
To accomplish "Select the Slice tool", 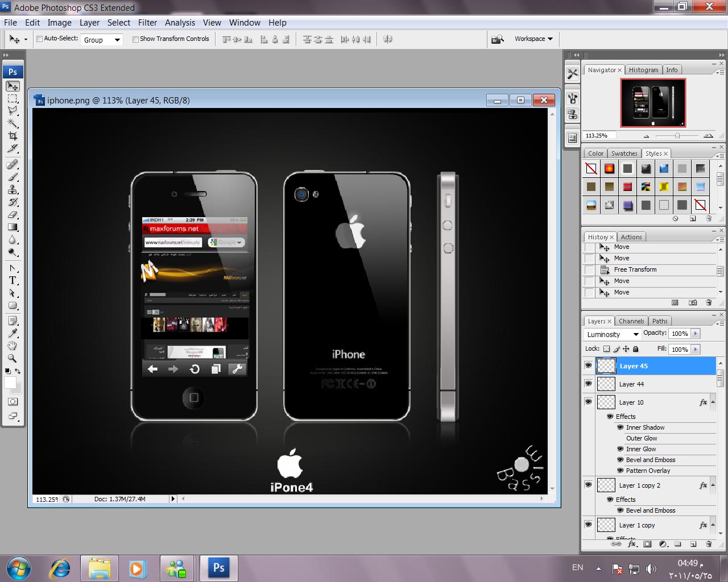I will [x=13, y=148].
